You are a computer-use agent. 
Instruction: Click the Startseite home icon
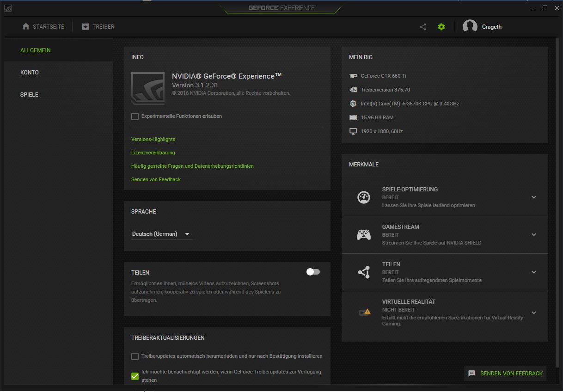coord(26,26)
